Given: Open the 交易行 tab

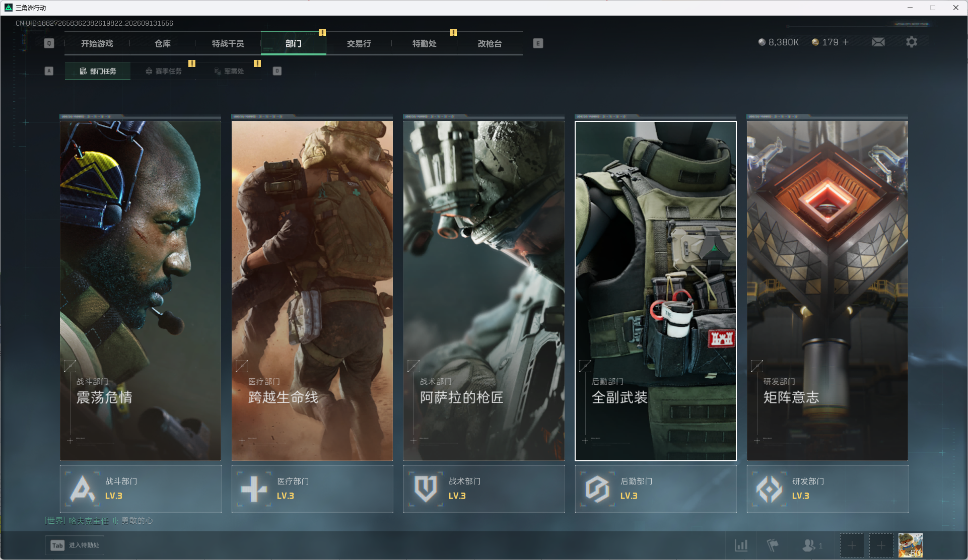Looking at the screenshot, I should coord(359,43).
